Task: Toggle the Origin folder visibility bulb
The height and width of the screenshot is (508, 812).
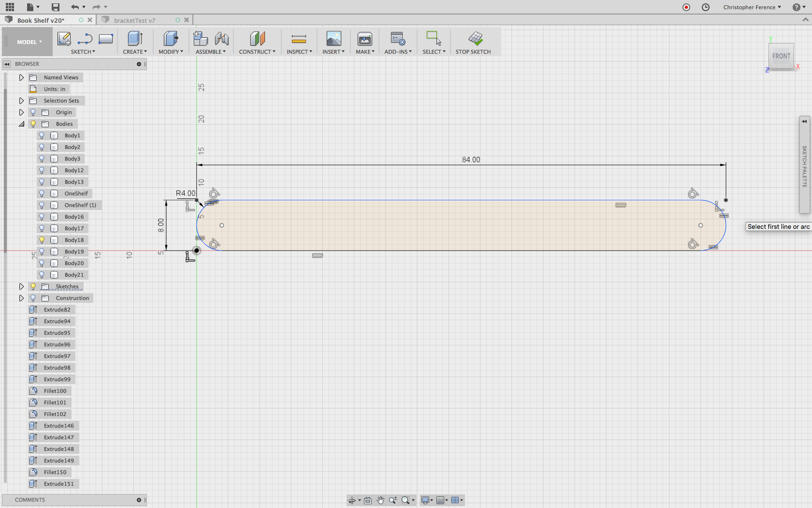Action: click(33, 112)
